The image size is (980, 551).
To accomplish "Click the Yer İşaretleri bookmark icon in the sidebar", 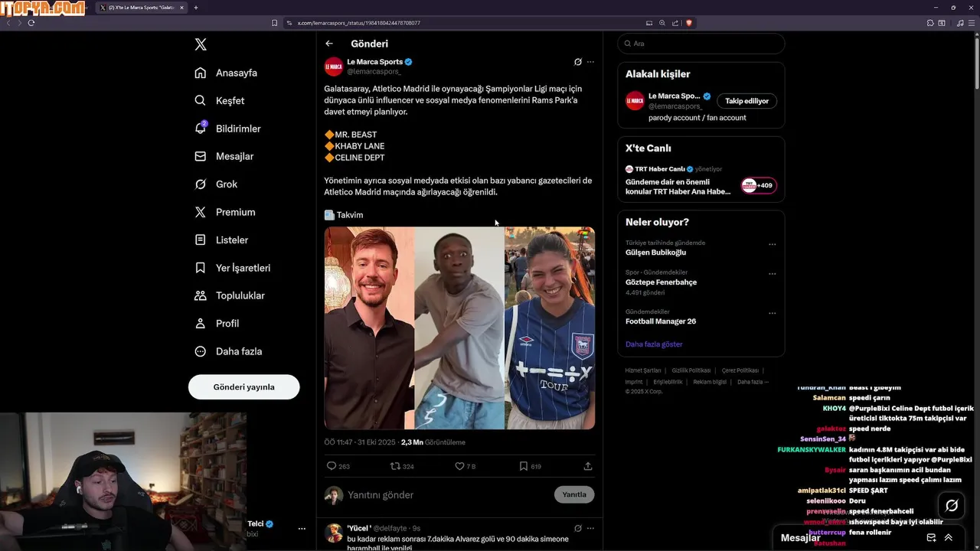I will 201,268.
